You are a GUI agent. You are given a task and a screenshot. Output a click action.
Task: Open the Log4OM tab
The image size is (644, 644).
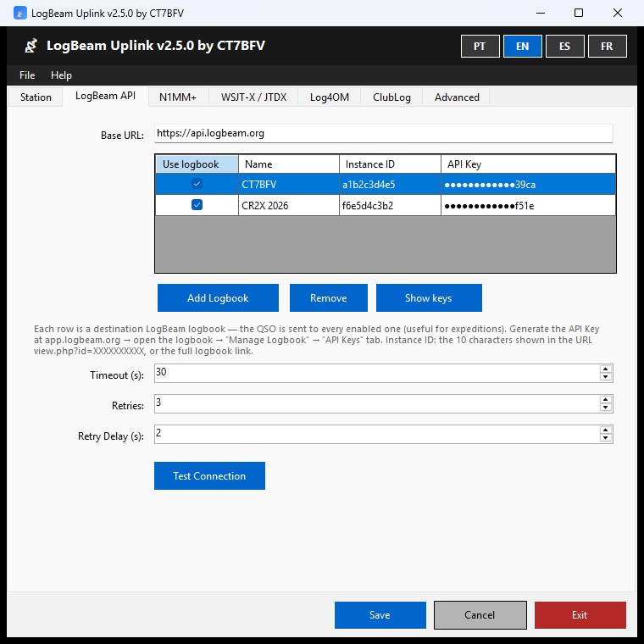[x=330, y=97]
